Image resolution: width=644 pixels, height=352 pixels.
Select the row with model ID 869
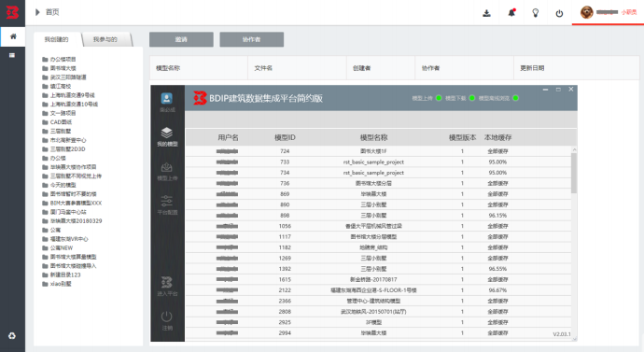378,194
